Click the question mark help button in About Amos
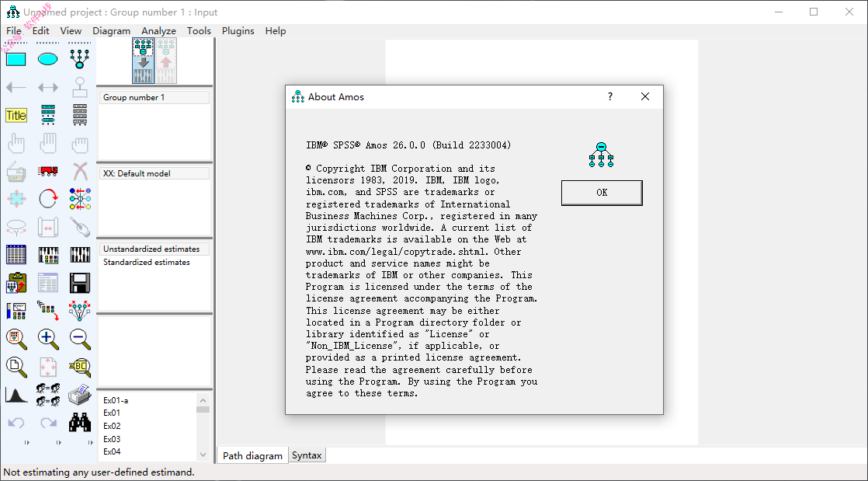The image size is (868, 481). click(610, 97)
